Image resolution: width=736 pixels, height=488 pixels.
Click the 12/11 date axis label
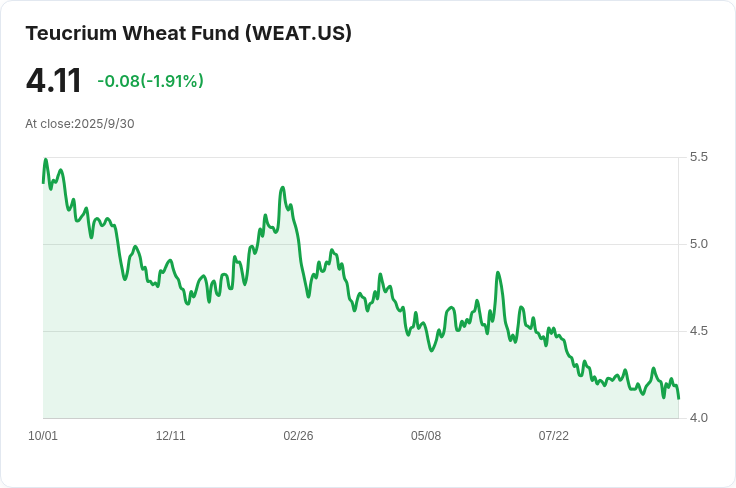[170, 435]
